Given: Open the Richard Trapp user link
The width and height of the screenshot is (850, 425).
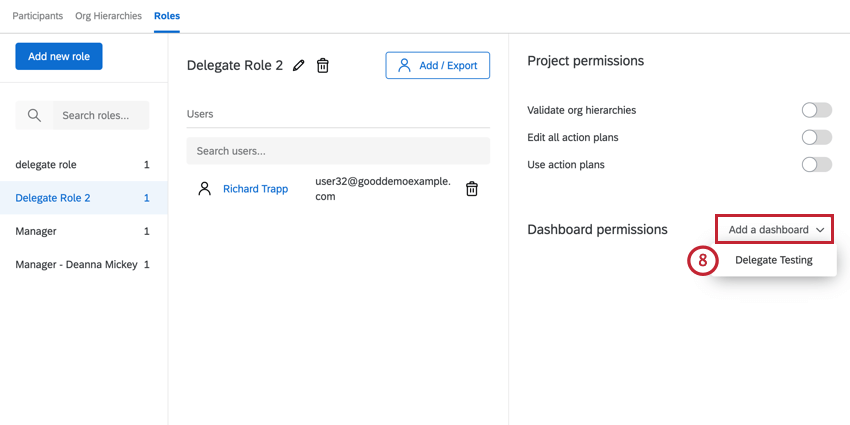Looking at the screenshot, I should click(x=255, y=189).
